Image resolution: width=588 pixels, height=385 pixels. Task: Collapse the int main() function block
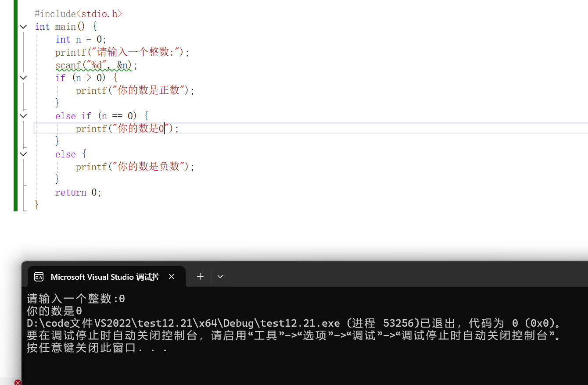23,27
